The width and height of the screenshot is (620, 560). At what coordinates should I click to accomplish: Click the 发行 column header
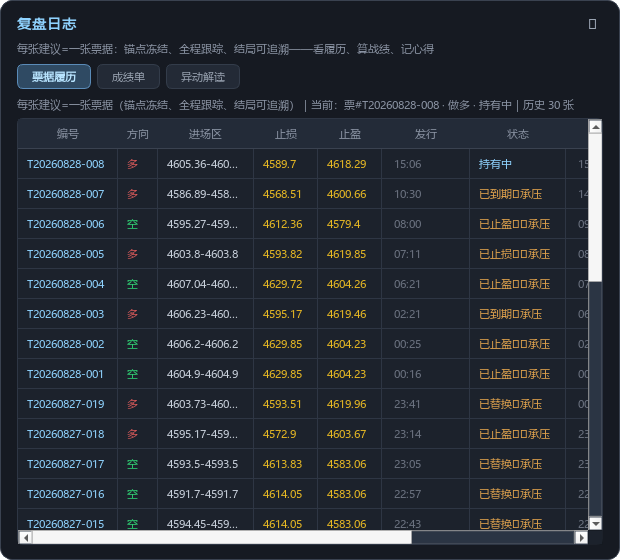[x=425, y=134]
